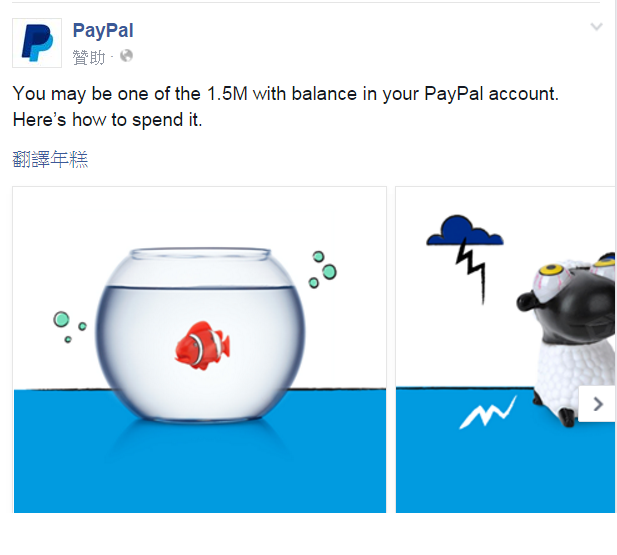Click the white zigzag squiggle on blue

(488, 413)
